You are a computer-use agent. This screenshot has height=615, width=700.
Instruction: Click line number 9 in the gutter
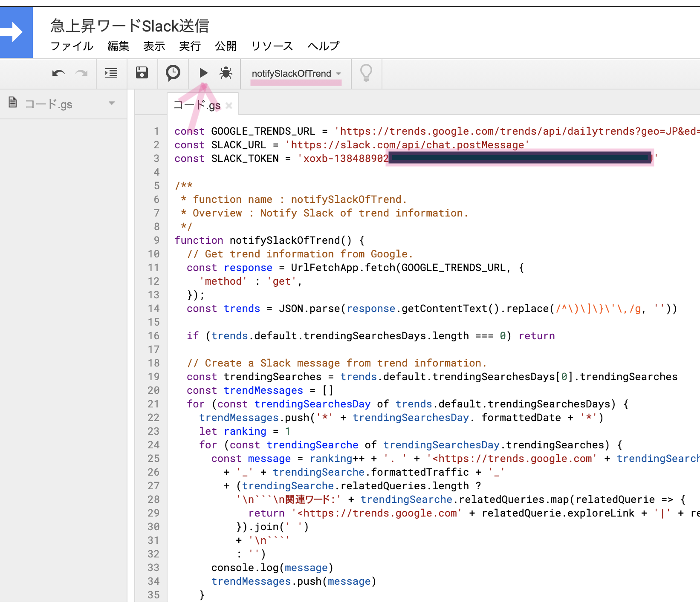click(156, 240)
